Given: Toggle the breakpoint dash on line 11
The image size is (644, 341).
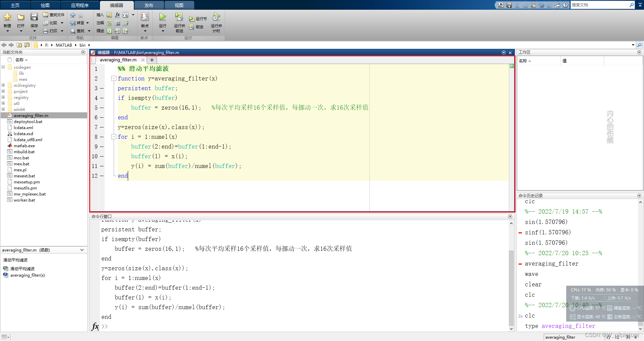Looking at the screenshot, I should (102, 166).
